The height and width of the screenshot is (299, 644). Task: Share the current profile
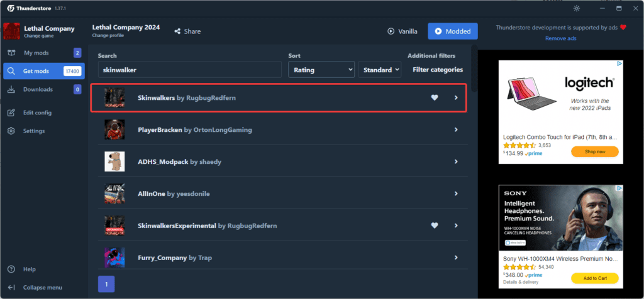(187, 31)
